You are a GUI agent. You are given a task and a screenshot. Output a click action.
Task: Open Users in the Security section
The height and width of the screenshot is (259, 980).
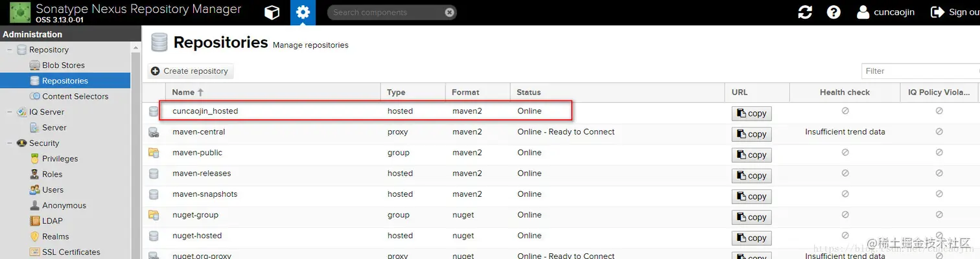52,190
